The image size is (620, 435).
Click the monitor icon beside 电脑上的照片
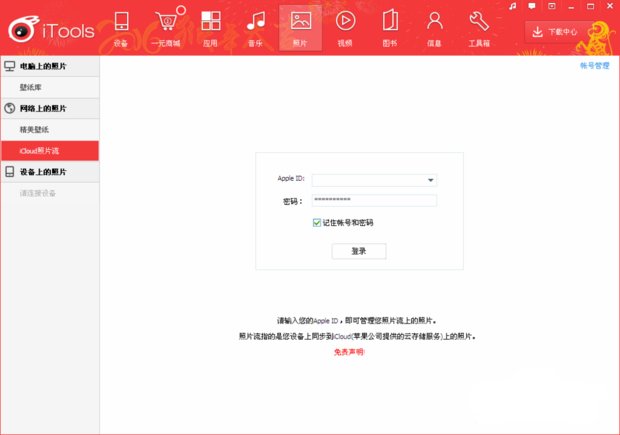tap(10, 66)
